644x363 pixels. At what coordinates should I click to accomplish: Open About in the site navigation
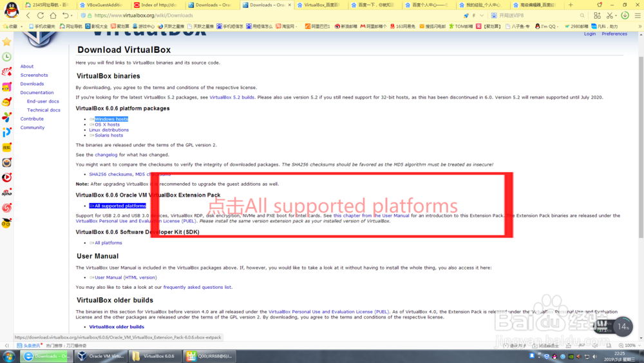(27, 66)
